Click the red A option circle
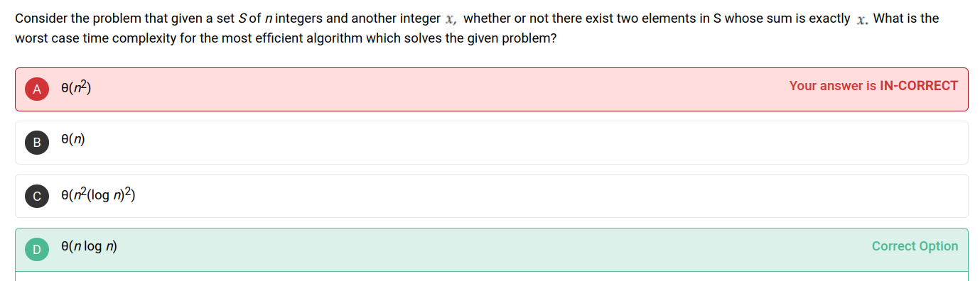The height and width of the screenshot is (281, 980). coord(37,89)
